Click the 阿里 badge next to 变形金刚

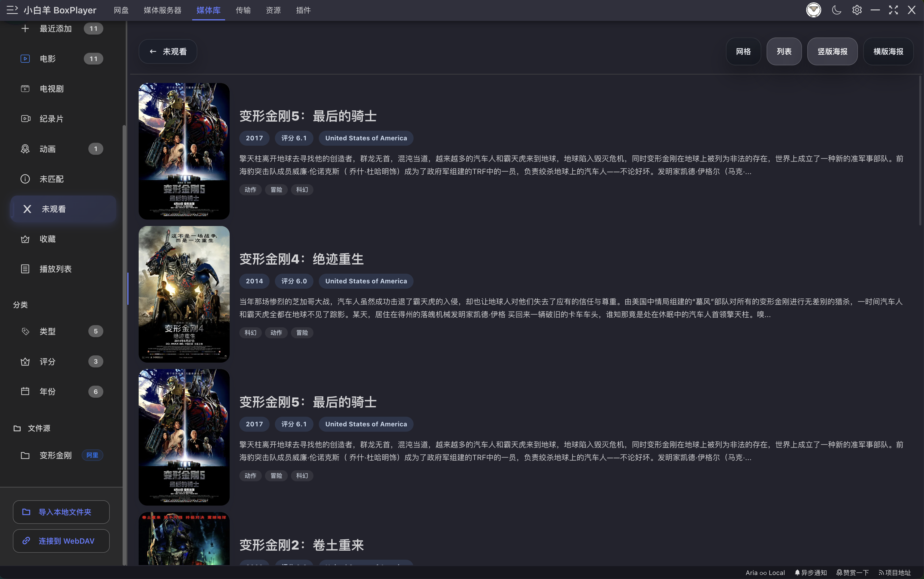click(x=92, y=455)
